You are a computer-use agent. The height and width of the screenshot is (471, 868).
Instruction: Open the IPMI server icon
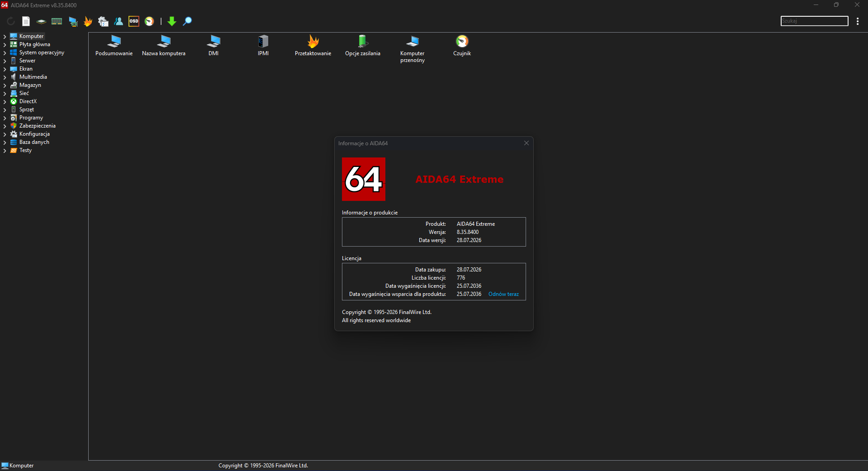point(263,46)
